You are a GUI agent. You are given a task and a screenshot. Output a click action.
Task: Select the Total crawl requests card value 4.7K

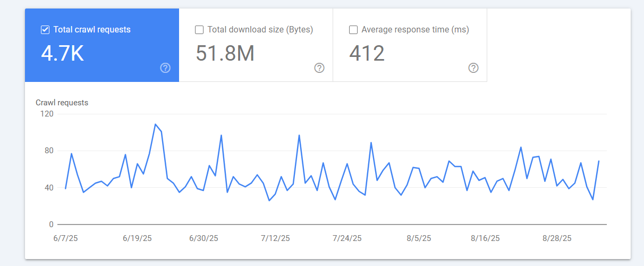(63, 53)
